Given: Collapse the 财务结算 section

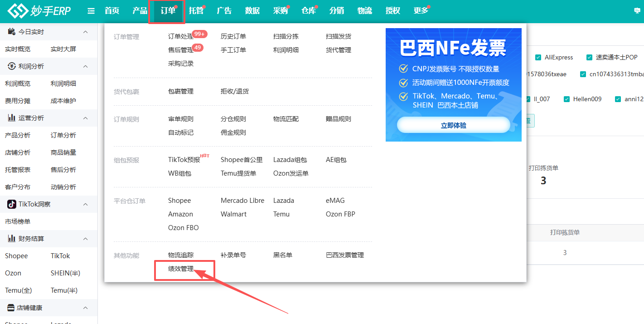Looking at the screenshot, I should pos(85,239).
